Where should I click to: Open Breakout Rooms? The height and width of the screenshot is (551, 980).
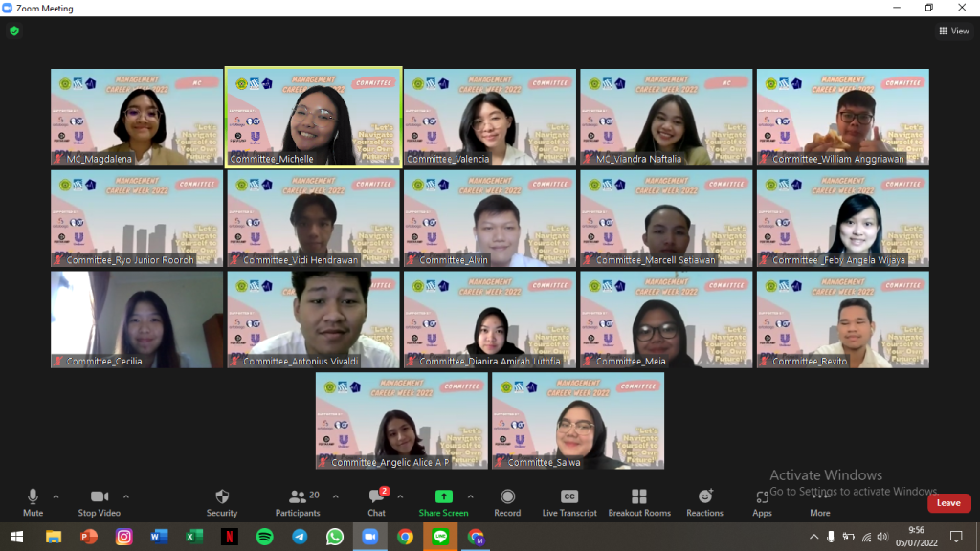pos(639,501)
